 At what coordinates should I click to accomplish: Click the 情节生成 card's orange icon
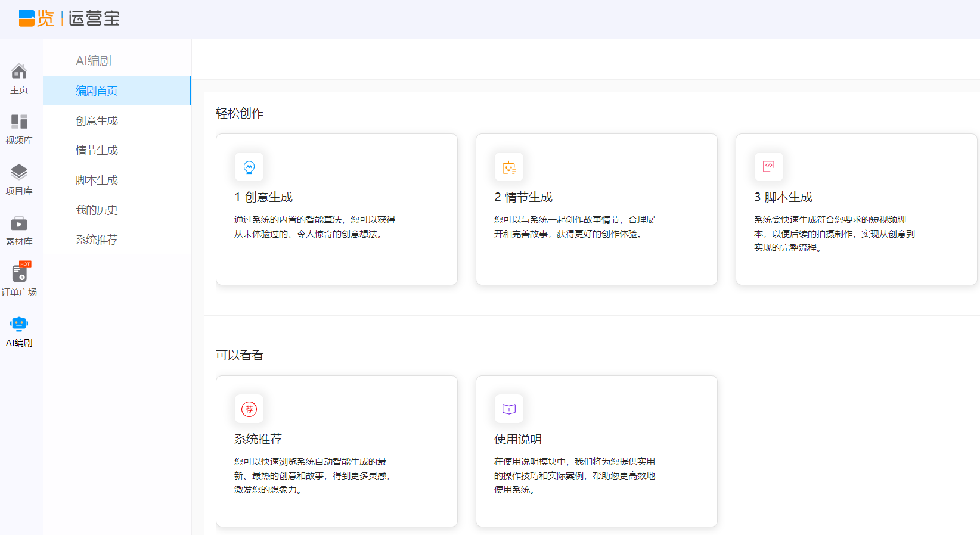click(509, 167)
